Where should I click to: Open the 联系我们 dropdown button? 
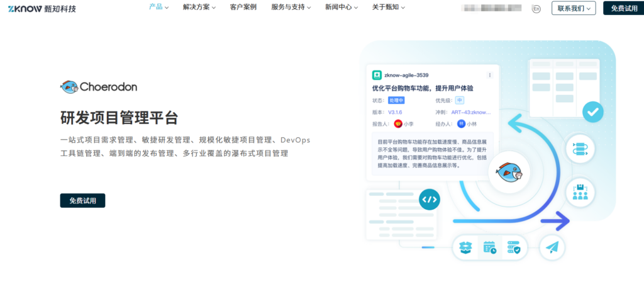pyautogui.click(x=573, y=8)
